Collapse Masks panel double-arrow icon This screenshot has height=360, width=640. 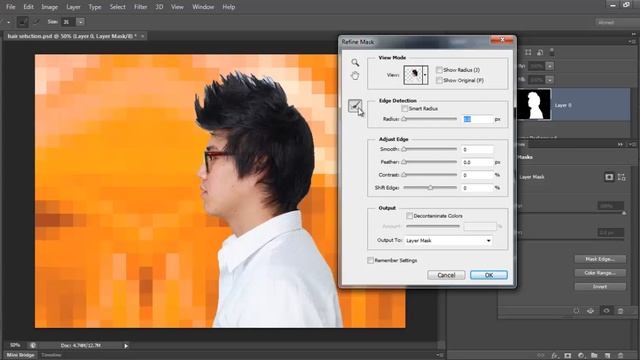(x=620, y=144)
